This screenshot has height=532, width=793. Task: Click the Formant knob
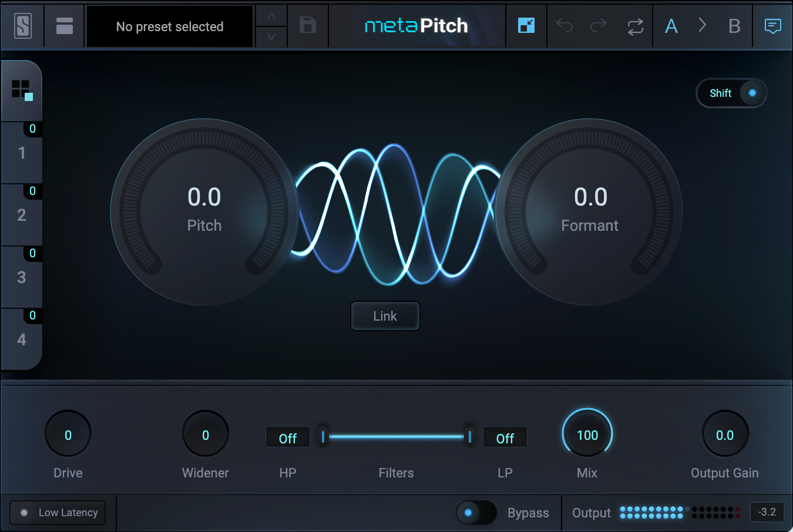point(589,212)
